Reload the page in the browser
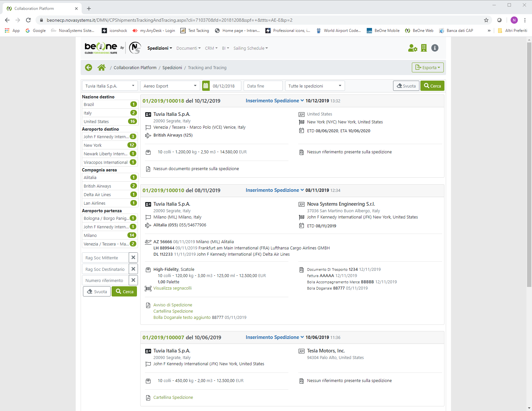Viewport: 532px width, 411px height. click(28, 20)
